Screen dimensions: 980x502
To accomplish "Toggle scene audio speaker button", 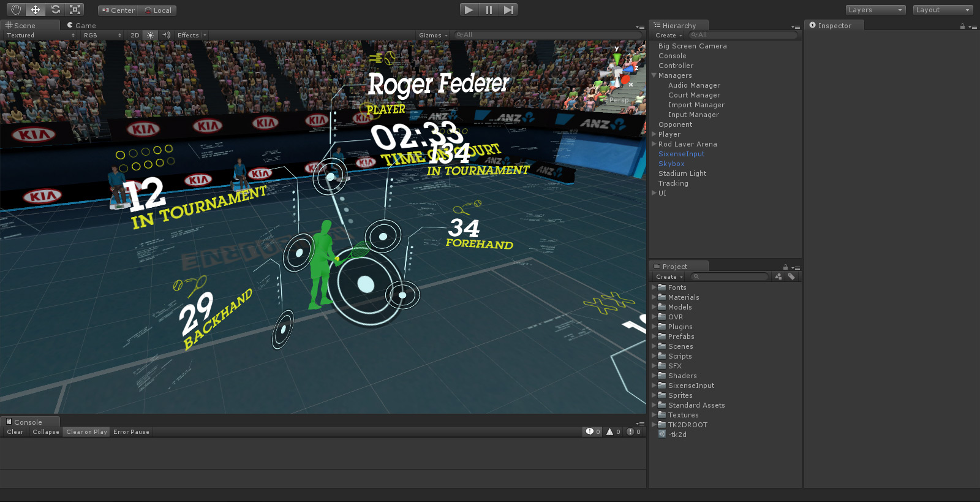I will pyautogui.click(x=166, y=36).
